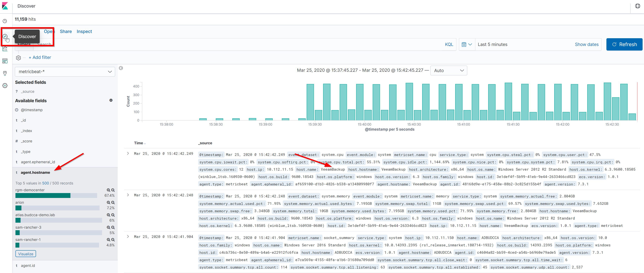
Task: Filter out rgm-democenter value
Action: (x=113, y=190)
